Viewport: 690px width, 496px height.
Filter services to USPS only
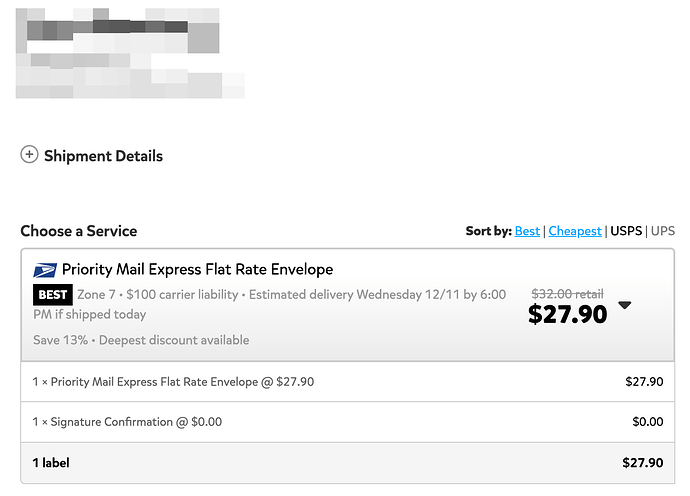[x=626, y=231]
